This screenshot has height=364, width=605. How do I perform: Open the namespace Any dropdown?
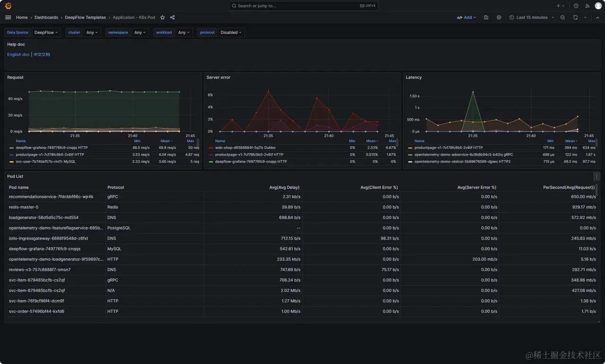(x=140, y=33)
